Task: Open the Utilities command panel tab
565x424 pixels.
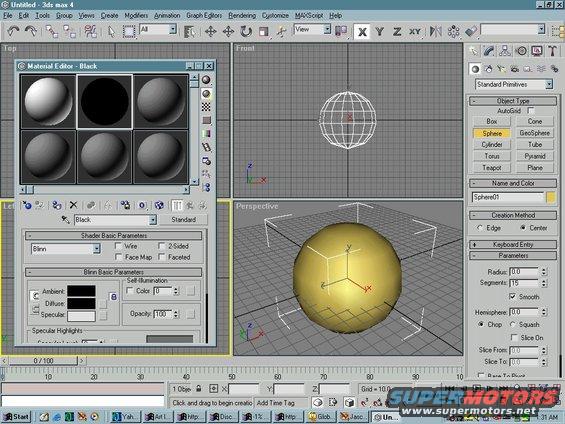Action: pyautogui.click(x=552, y=51)
